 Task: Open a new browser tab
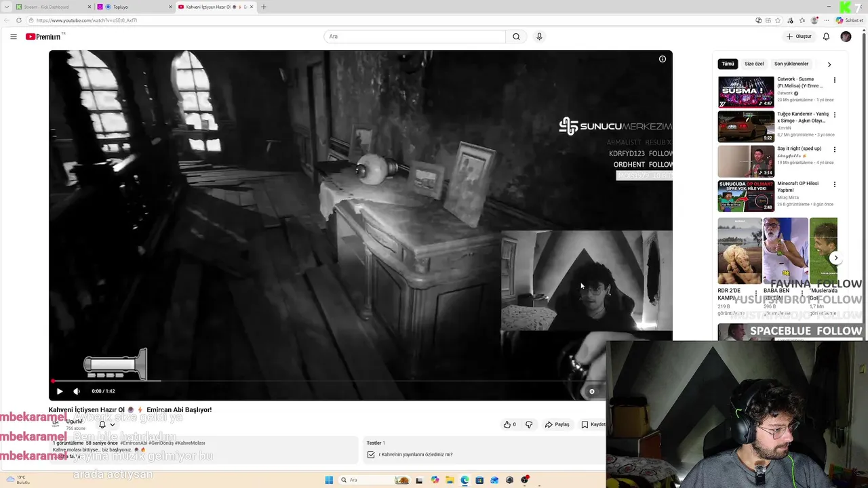click(264, 7)
